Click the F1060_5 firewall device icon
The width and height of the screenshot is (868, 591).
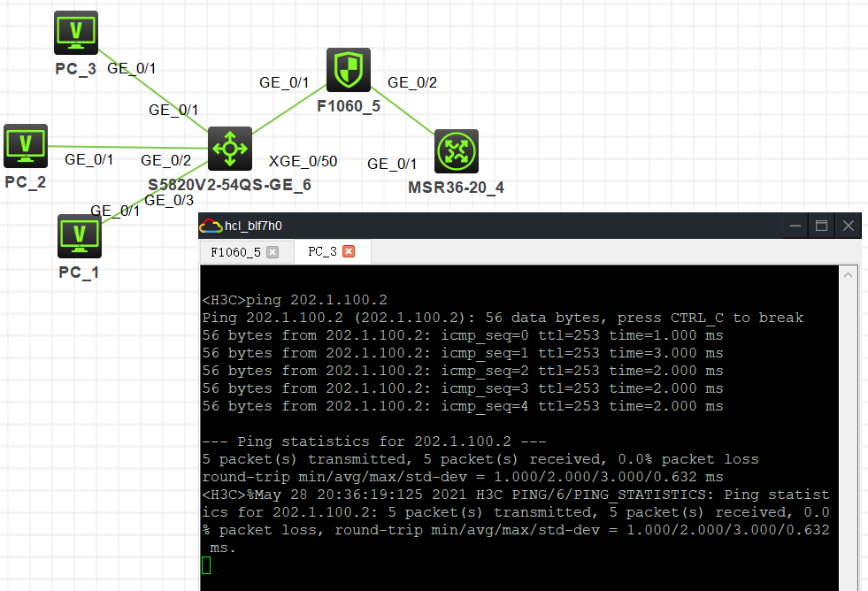pos(349,70)
